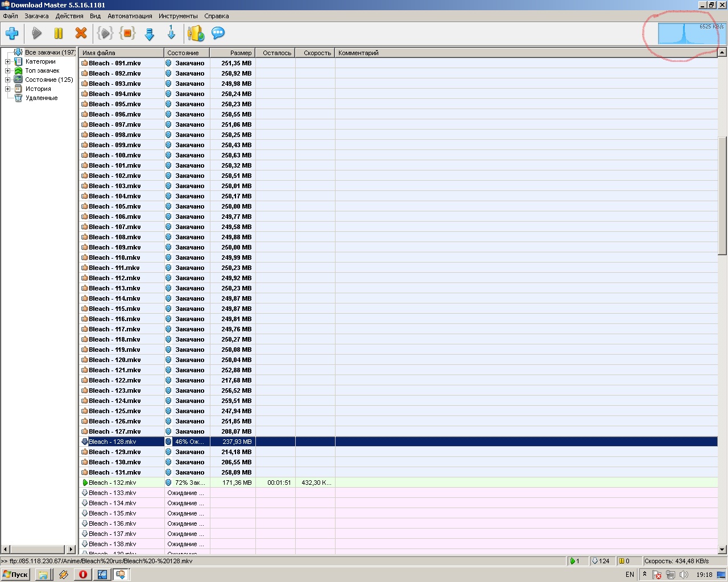
Task: Open the site manager folder icon
Action: pyautogui.click(x=196, y=34)
